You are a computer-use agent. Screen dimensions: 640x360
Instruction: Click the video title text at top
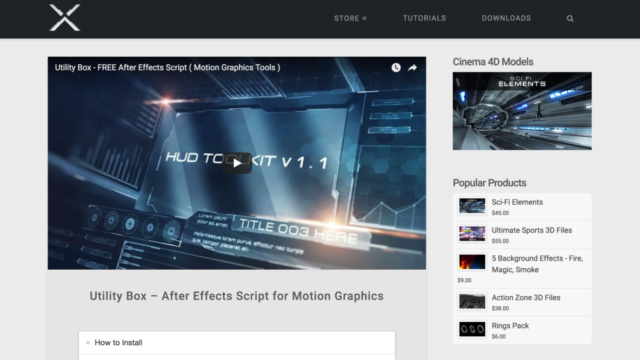(167, 68)
